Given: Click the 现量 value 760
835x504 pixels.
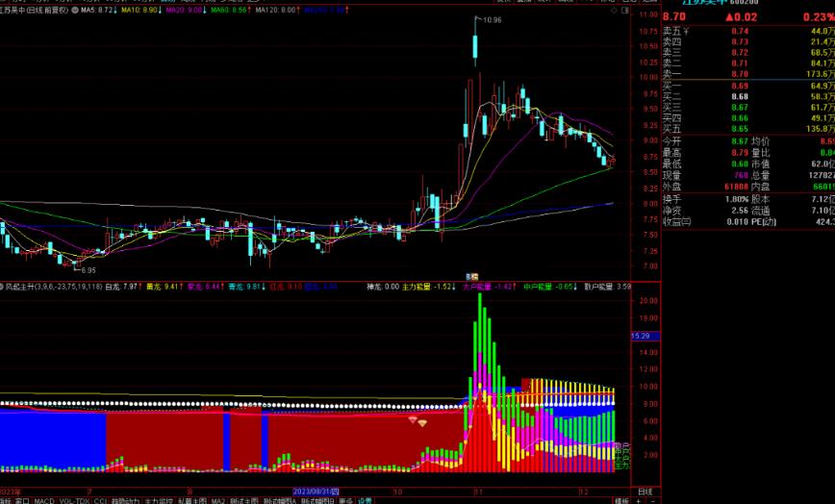Looking at the screenshot, I should coord(742,175).
